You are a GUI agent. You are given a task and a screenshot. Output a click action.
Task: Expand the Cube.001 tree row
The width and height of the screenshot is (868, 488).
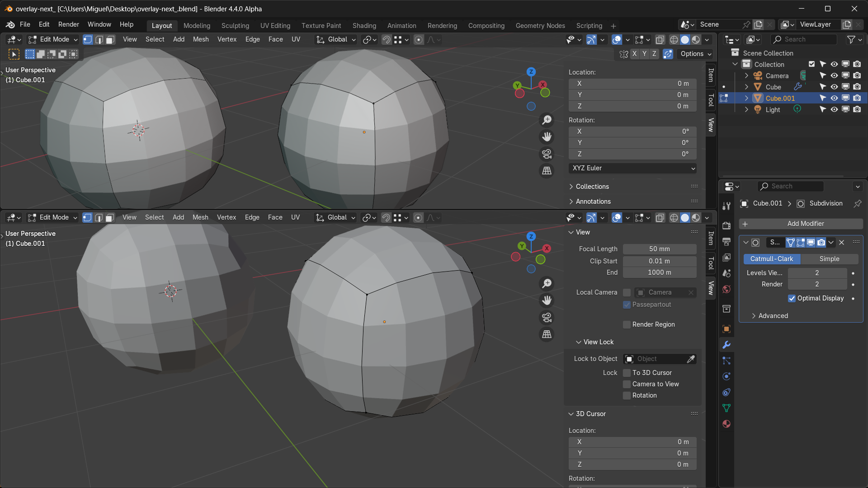pyautogui.click(x=746, y=98)
